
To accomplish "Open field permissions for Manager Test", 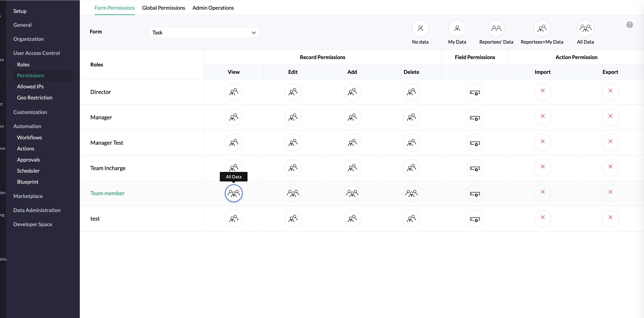I will coord(475,143).
